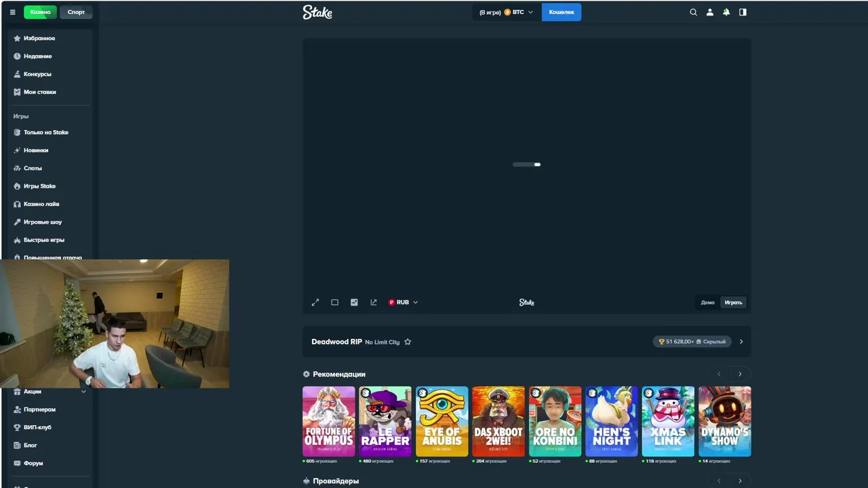The height and width of the screenshot is (488, 868).
Task: Open Eye of Anubis game thumbnail
Action: 442,422
